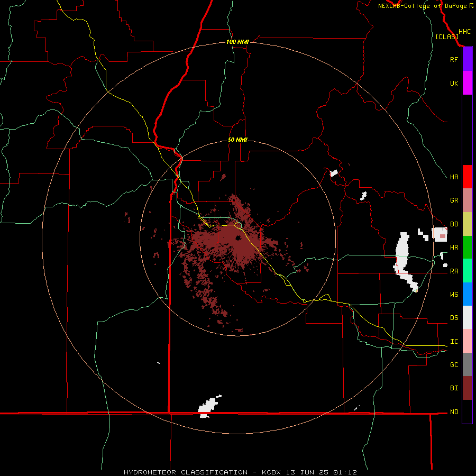Click the 50 NMI range ring label

pyautogui.click(x=237, y=140)
